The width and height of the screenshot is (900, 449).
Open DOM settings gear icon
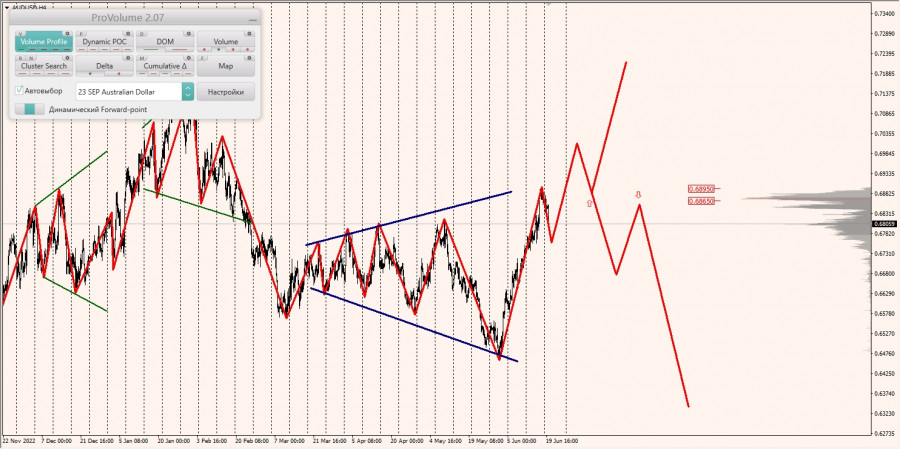189,34
